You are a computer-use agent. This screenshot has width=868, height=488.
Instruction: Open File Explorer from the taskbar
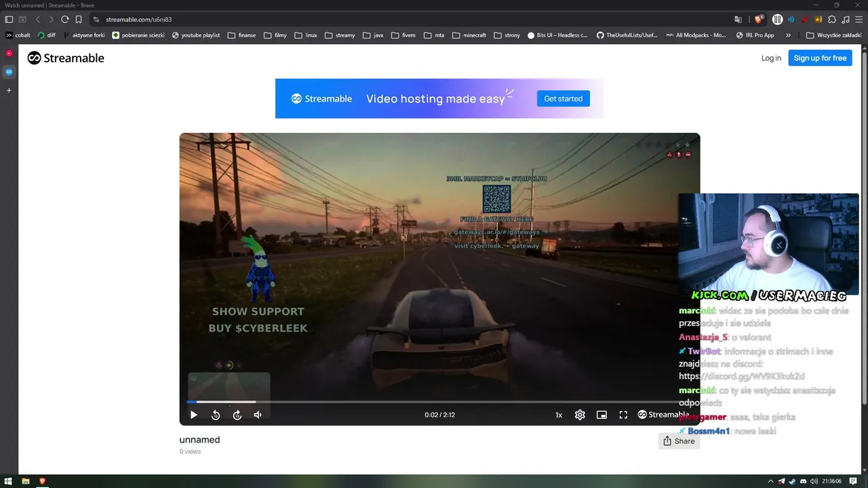tap(25, 481)
